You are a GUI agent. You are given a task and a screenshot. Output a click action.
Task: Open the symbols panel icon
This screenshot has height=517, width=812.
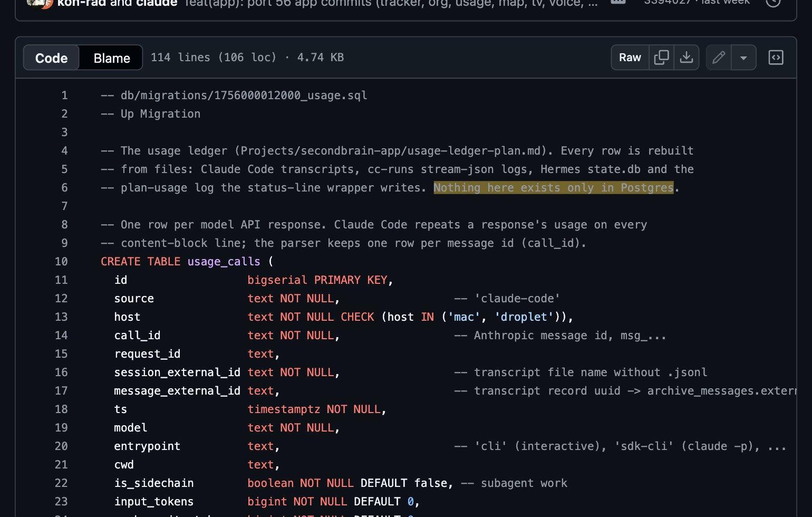[776, 58]
